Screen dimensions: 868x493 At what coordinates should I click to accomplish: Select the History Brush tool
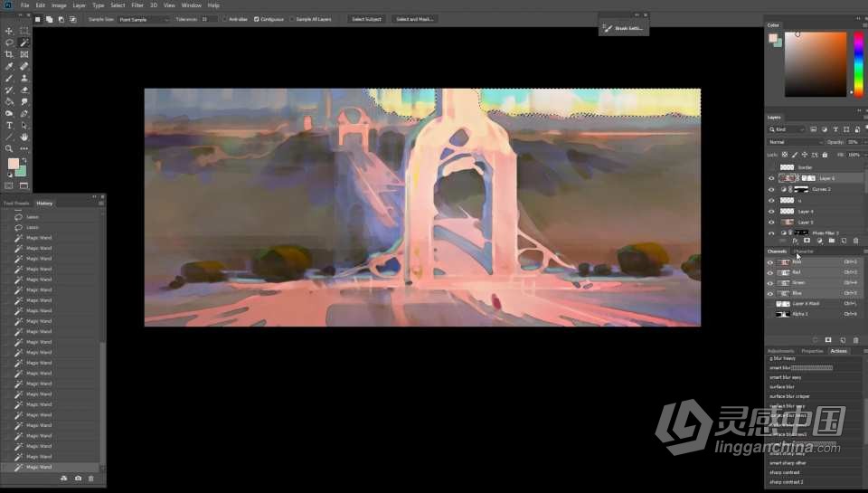point(9,90)
